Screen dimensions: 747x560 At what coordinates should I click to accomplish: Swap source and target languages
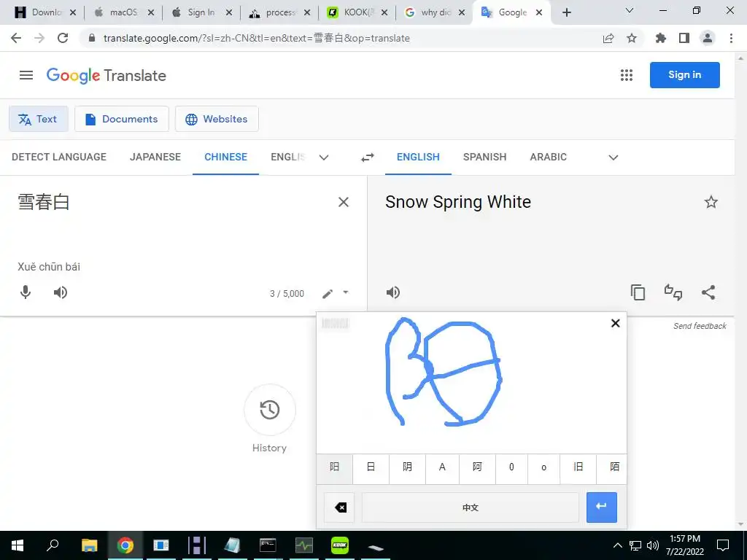(368, 157)
